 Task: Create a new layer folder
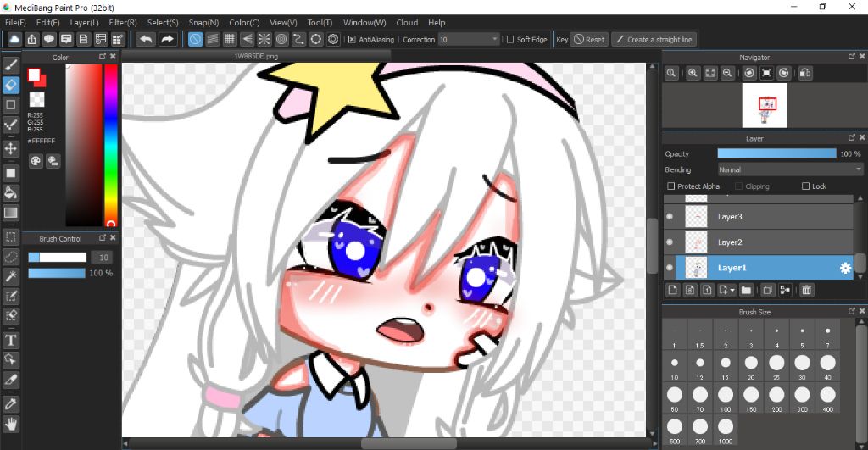click(746, 290)
